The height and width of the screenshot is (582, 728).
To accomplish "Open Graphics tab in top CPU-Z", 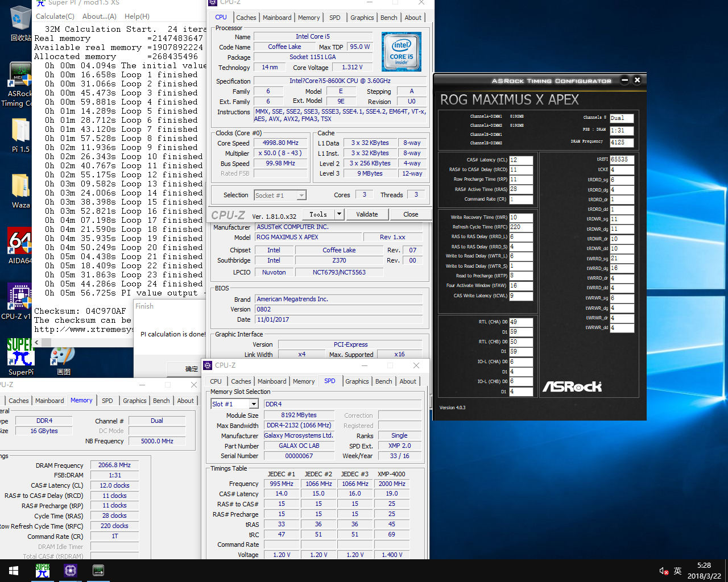I will 362,18.
